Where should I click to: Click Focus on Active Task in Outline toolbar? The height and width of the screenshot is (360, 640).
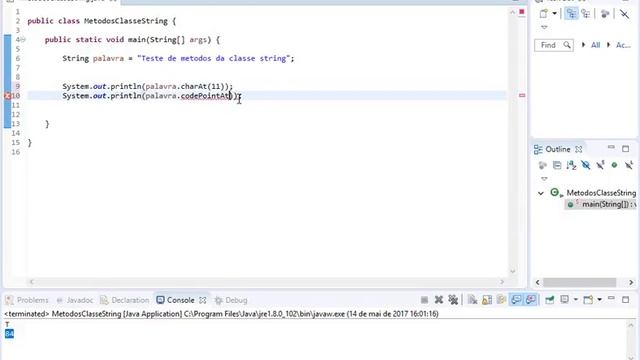pyautogui.click(x=542, y=165)
